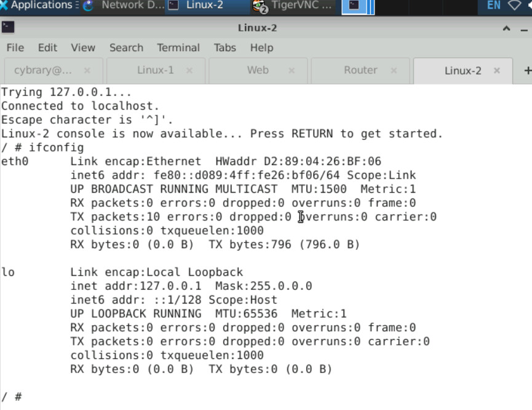Close the Router tab

[394, 70]
